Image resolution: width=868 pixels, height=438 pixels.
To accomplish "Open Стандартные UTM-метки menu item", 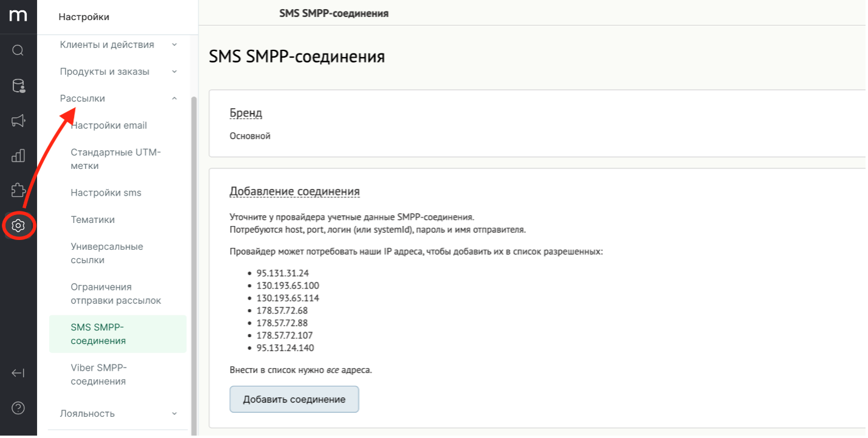I will tap(115, 159).
